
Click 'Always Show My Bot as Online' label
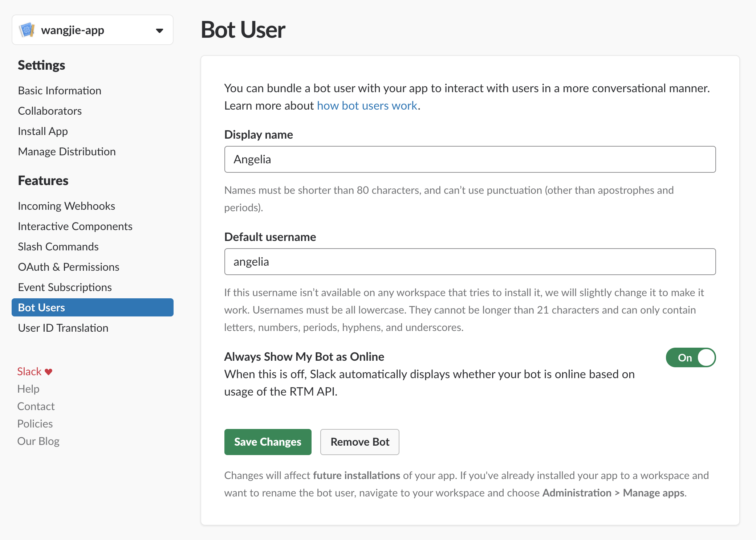point(304,356)
